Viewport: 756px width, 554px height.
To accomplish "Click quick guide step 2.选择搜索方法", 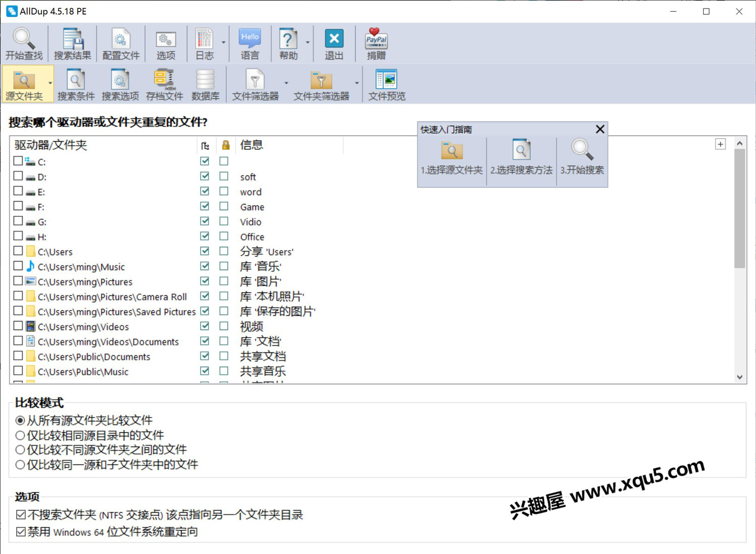I will (521, 158).
